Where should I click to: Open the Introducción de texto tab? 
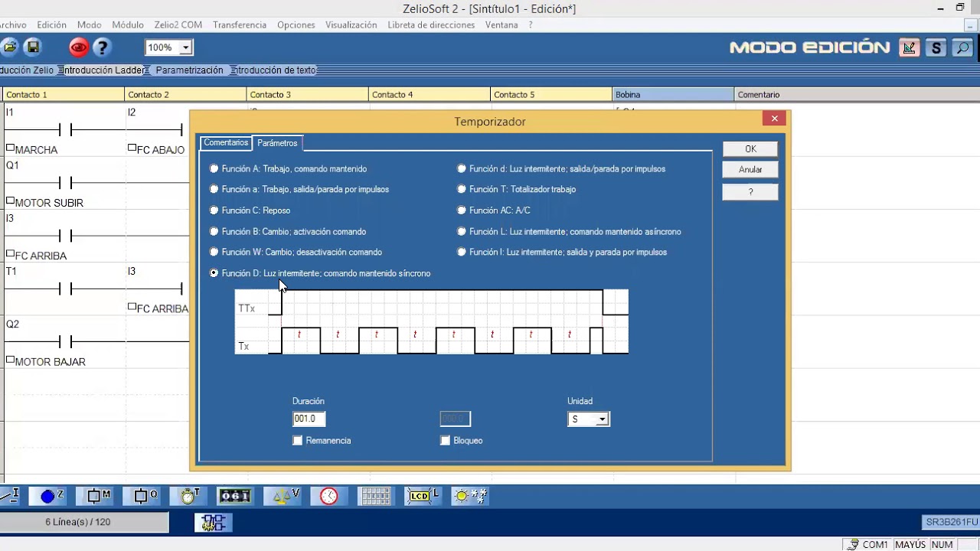click(x=275, y=70)
